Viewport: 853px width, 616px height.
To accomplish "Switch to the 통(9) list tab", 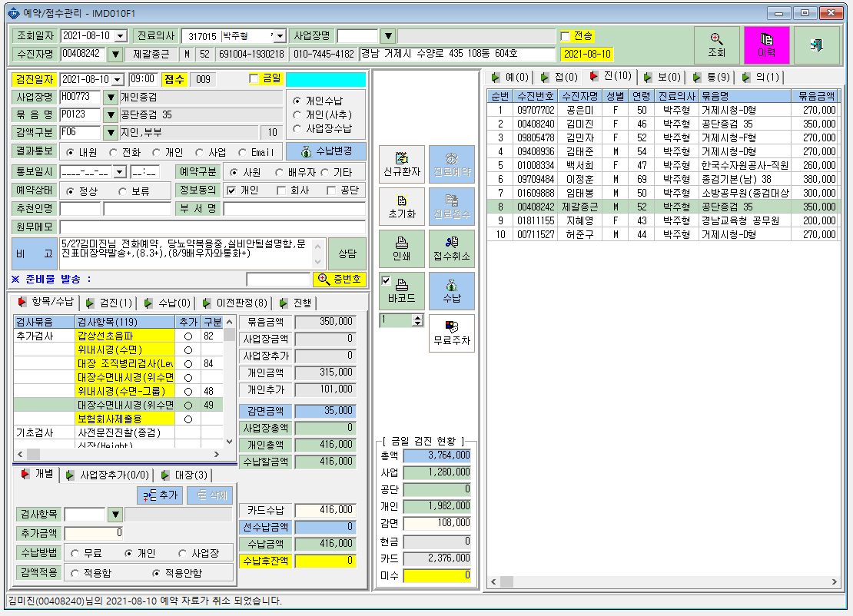I will click(x=712, y=78).
